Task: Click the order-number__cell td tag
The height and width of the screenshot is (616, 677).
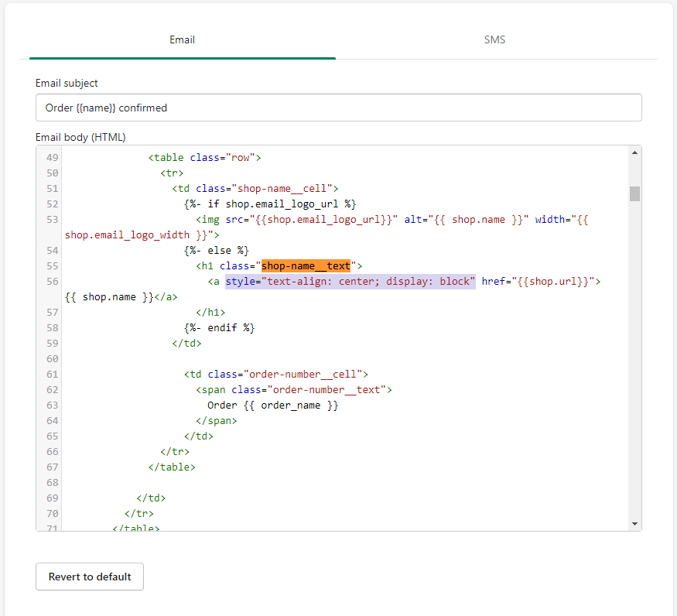Action: click(276, 374)
